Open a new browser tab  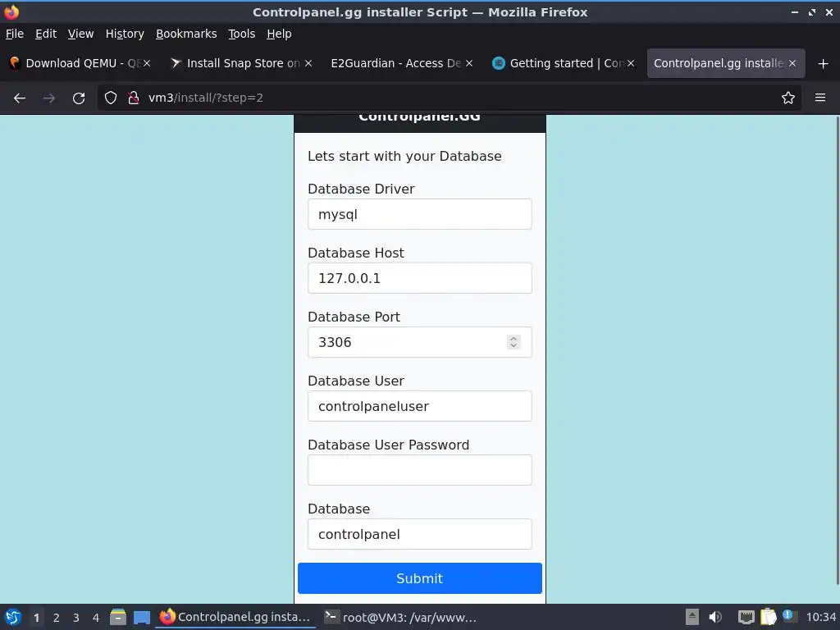point(823,64)
